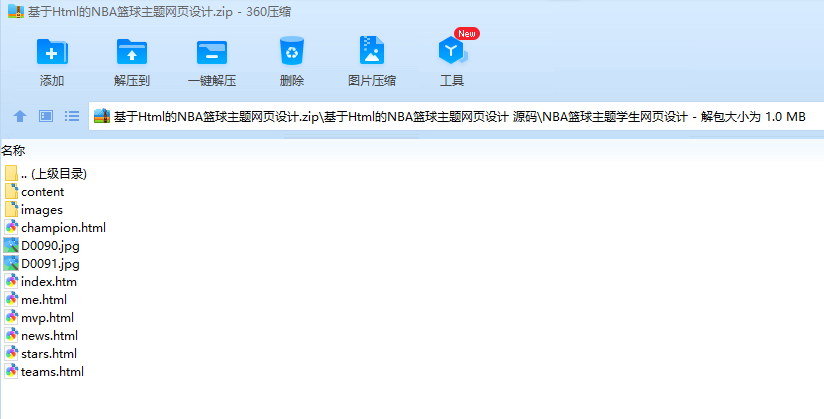Select the 'teams.html' file name
824x419 pixels.
click(x=53, y=371)
